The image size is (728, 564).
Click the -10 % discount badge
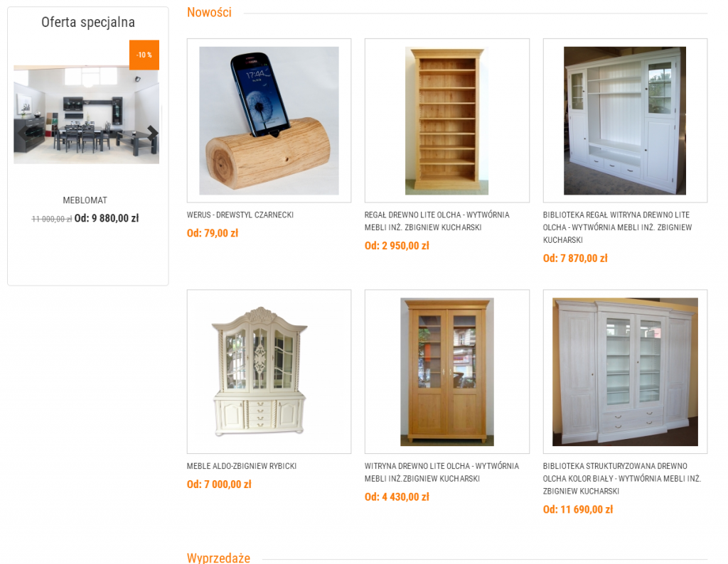pos(144,55)
